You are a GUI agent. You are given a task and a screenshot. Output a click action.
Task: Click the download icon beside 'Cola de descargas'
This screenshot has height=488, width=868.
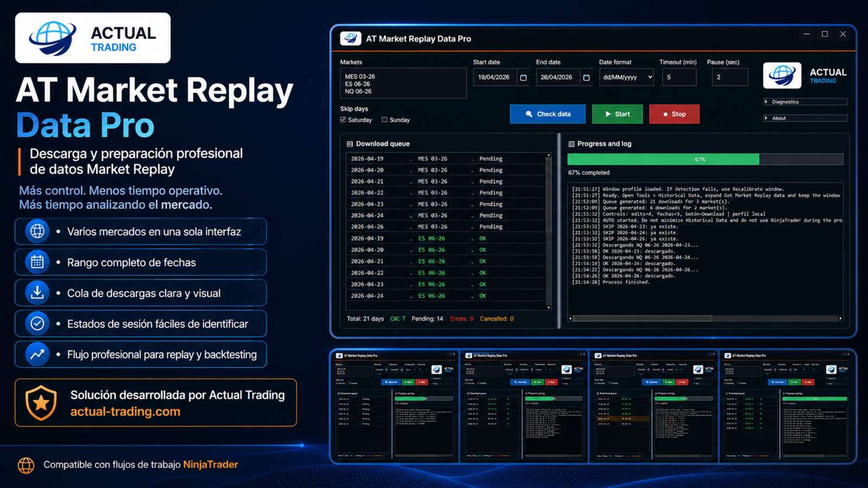[36, 293]
